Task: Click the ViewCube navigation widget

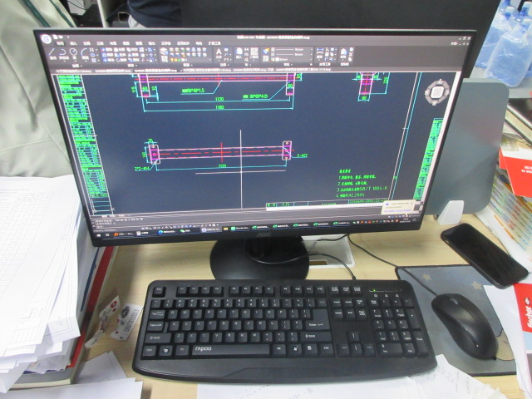Action: (x=438, y=91)
